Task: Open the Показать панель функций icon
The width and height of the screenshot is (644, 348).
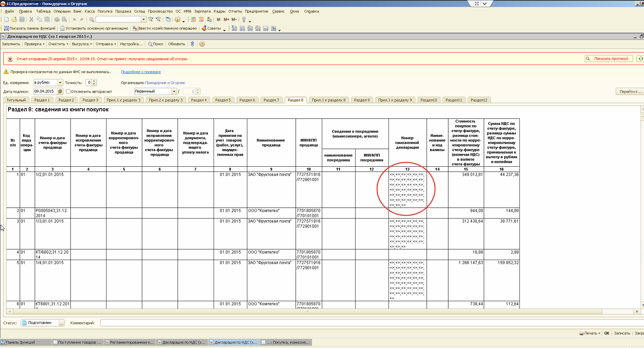Action: pyautogui.click(x=6, y=28)
